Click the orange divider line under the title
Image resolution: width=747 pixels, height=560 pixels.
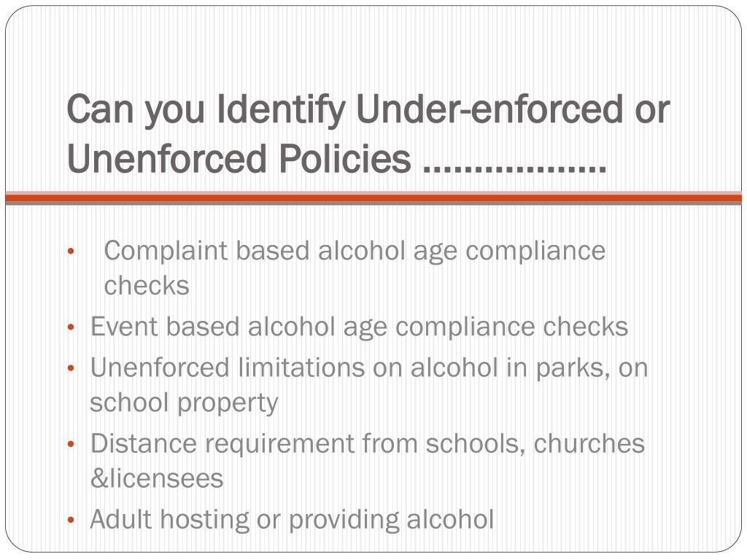pos(373,198)
